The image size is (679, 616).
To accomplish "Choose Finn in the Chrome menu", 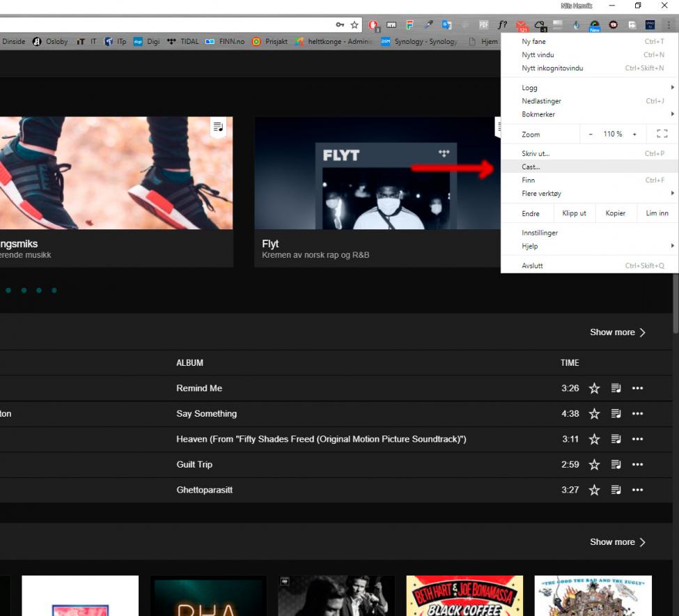I will [x=589, y=180].
